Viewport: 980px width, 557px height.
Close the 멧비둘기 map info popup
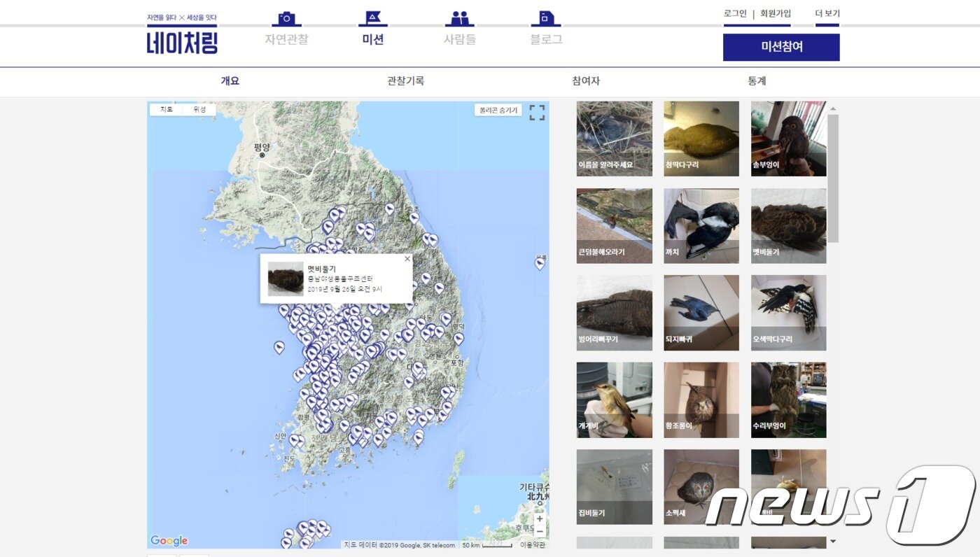407,259
